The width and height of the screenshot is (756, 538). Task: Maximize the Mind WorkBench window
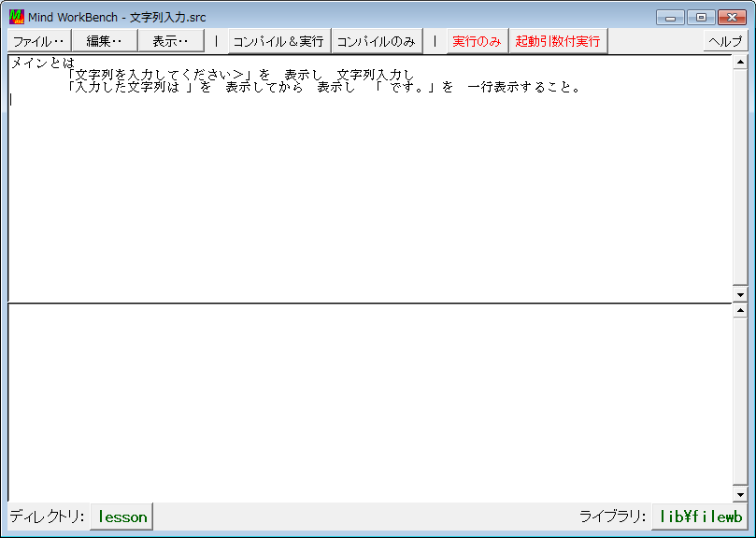(x=701, y=18)
